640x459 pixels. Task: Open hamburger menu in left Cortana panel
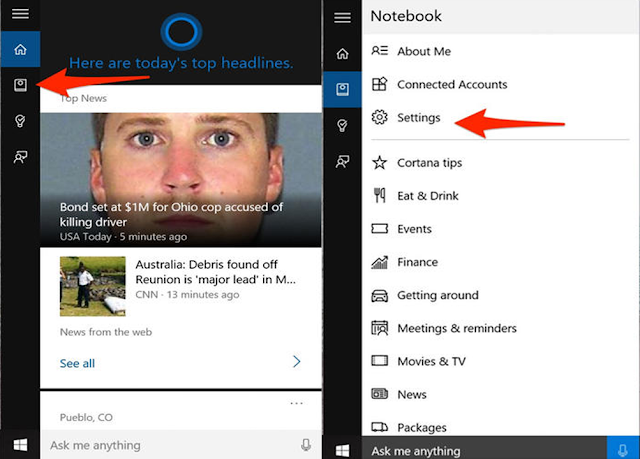coord(20,14)
